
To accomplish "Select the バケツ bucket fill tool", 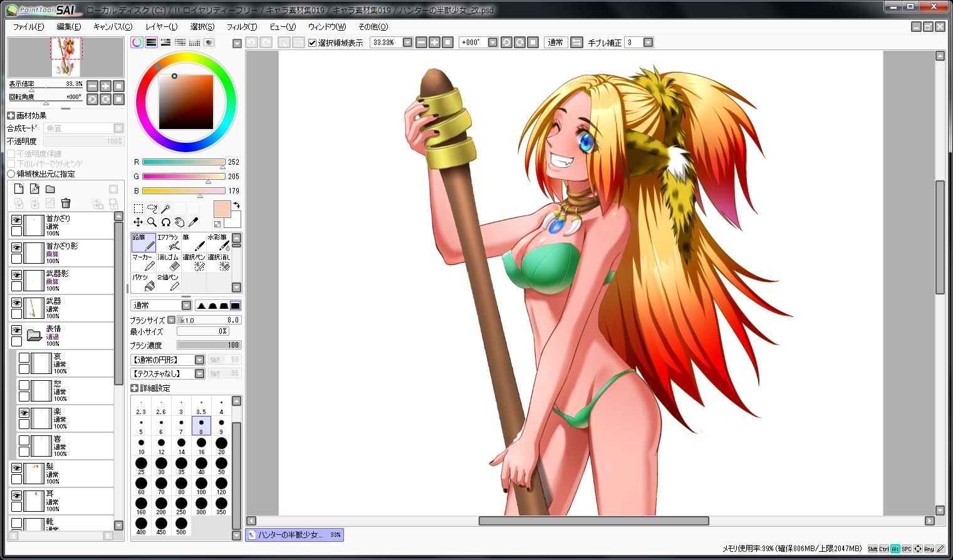I will coord(143,282).
